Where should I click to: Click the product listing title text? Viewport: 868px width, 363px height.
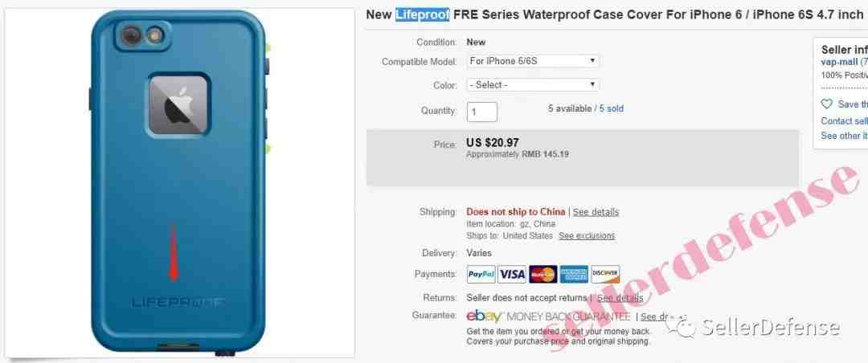click(x=615, y=15)
